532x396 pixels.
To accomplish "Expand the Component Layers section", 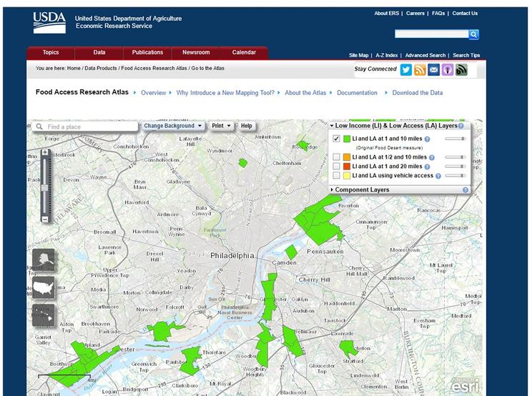I will (363, 189).
